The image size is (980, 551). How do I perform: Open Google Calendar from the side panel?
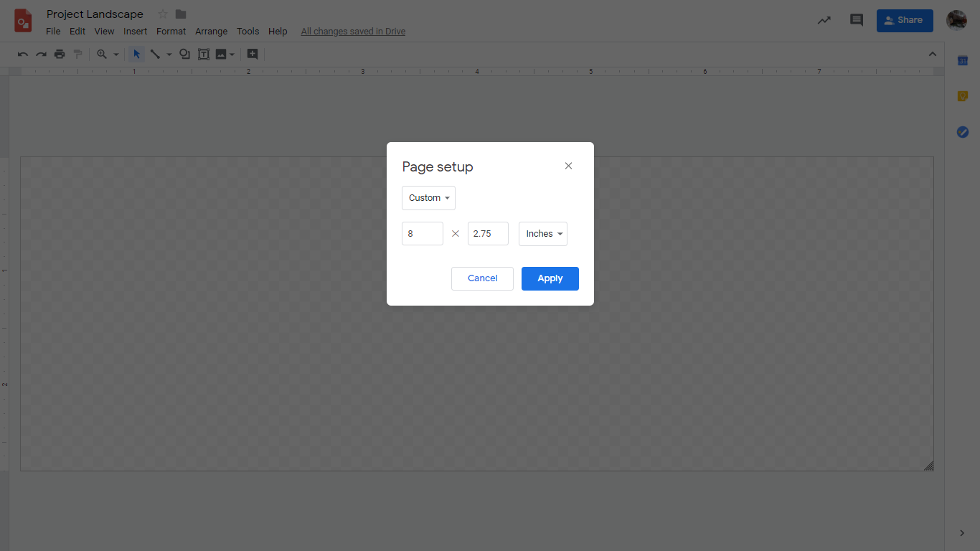coord(962,60)
